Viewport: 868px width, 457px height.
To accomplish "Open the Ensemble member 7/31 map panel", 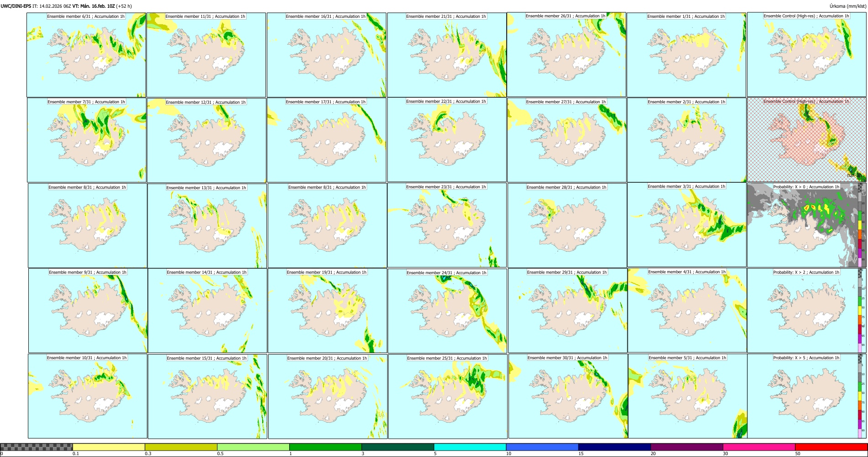I will [x=86, y=140].
